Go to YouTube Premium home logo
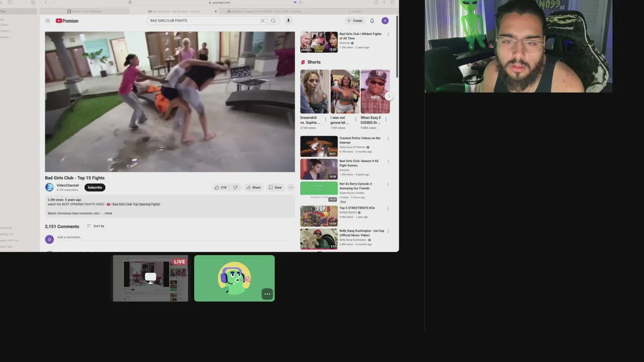The width and height of the screenshot is (644, 362). click(x=67, y=21)
